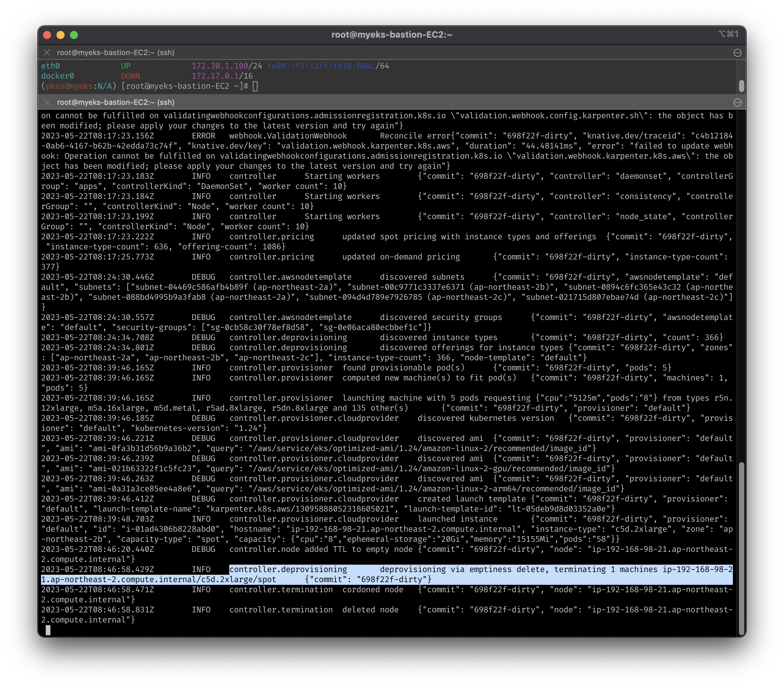Close the upper ssh pane
The width and height of the screenshot is (784, 687).
tap(47, 52)
